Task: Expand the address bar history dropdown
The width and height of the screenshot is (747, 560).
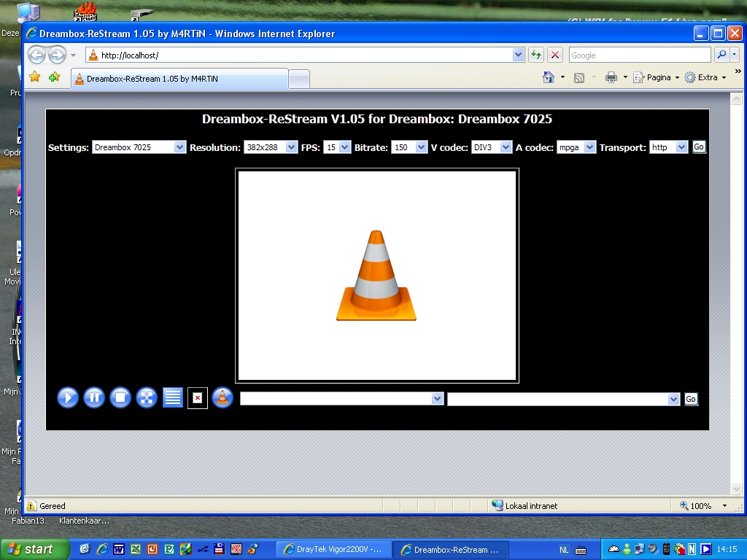Action: click(x=519, y=55)
